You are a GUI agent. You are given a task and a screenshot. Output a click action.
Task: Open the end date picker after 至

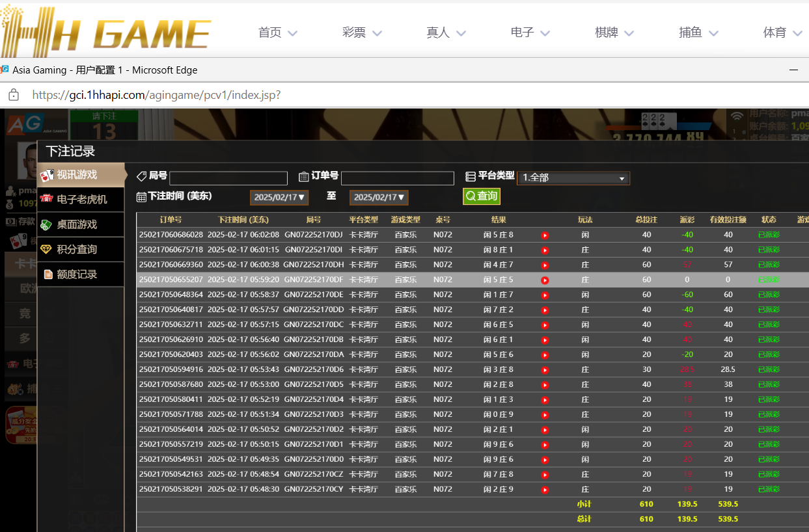(x=379, y=197)
